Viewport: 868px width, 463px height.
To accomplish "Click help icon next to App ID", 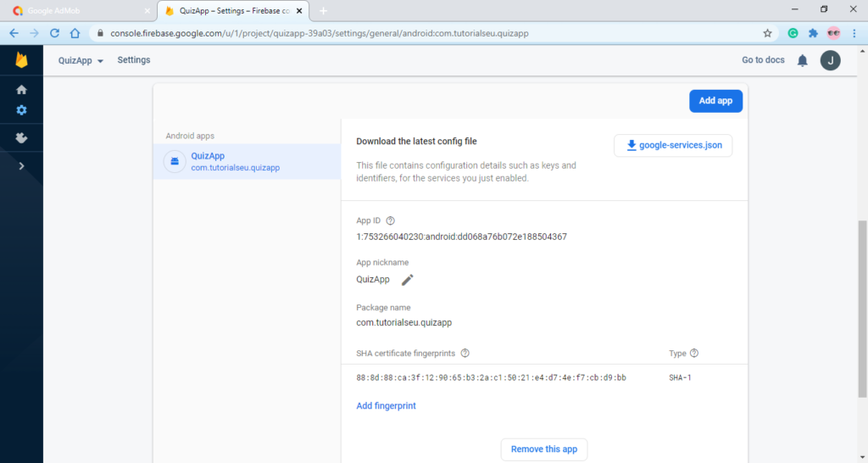I will [x=390, y=220].
